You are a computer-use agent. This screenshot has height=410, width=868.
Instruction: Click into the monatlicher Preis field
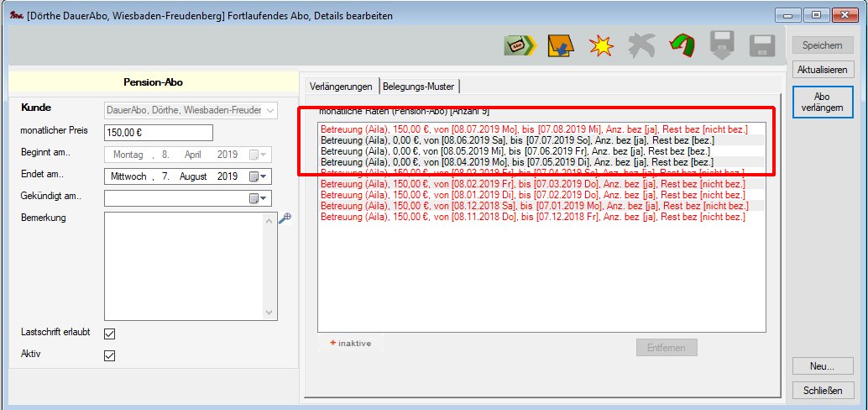[158, 133]
